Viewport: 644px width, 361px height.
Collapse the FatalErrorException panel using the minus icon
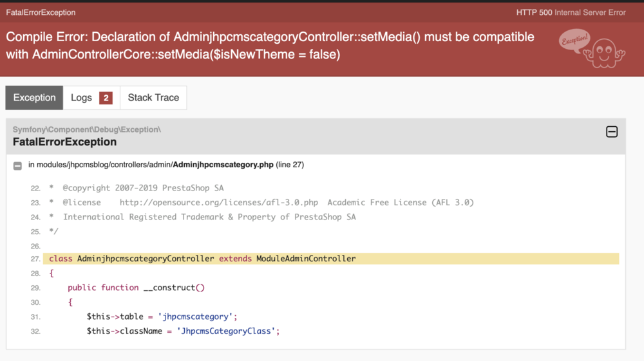tap(612, 132)
